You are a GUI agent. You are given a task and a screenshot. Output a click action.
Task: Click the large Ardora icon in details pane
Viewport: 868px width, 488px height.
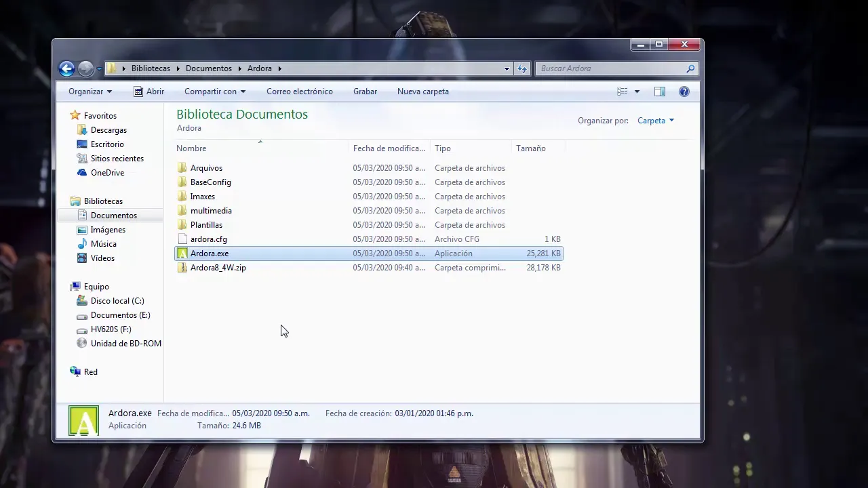click(x=83, y=420)
